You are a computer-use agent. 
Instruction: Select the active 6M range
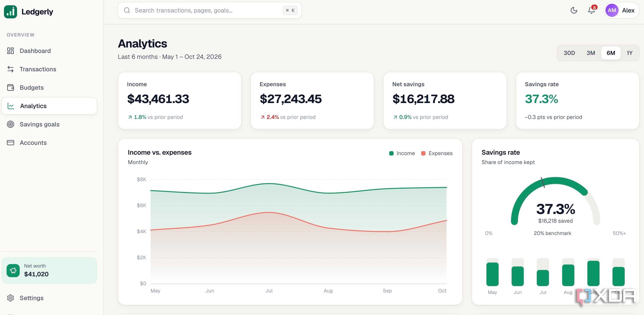(x=611, y=53)
